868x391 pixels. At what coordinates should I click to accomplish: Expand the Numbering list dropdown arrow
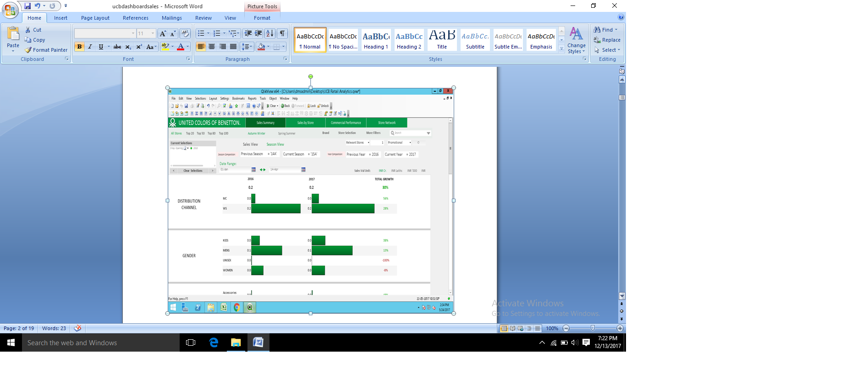tap(224, 33)
